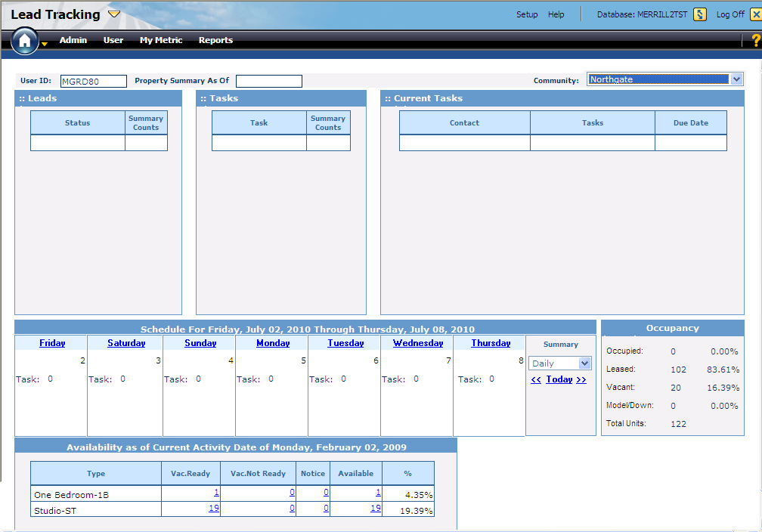Screen dimensions: 762x532
Task: Open the Tuesday schedule link
Action: [x=345, y=343]
